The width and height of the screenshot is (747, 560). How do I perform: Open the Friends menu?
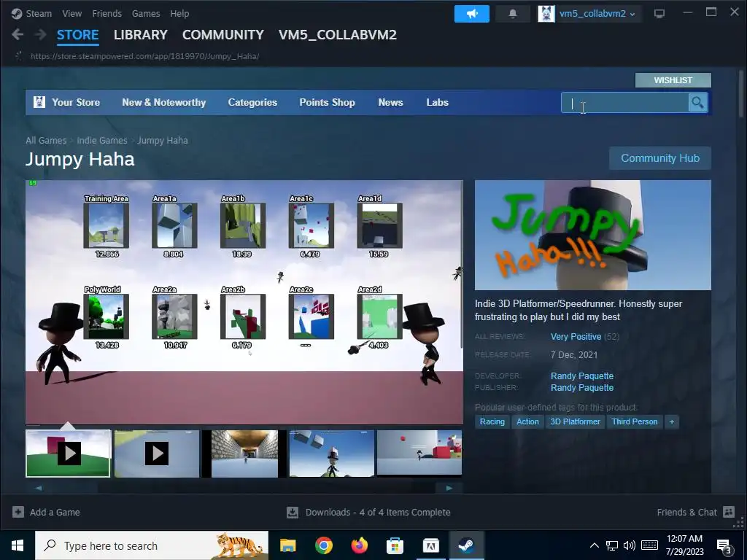(x=107, y=13)
